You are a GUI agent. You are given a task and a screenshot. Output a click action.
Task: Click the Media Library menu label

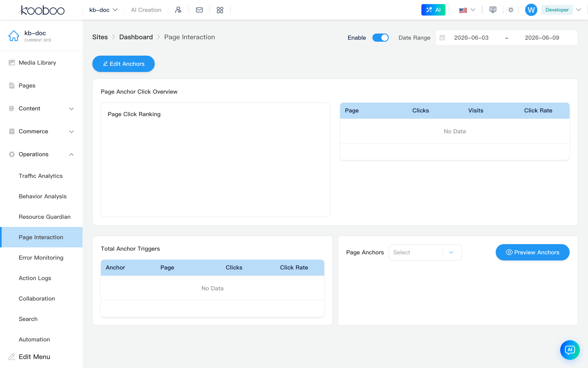pos(37,63)
